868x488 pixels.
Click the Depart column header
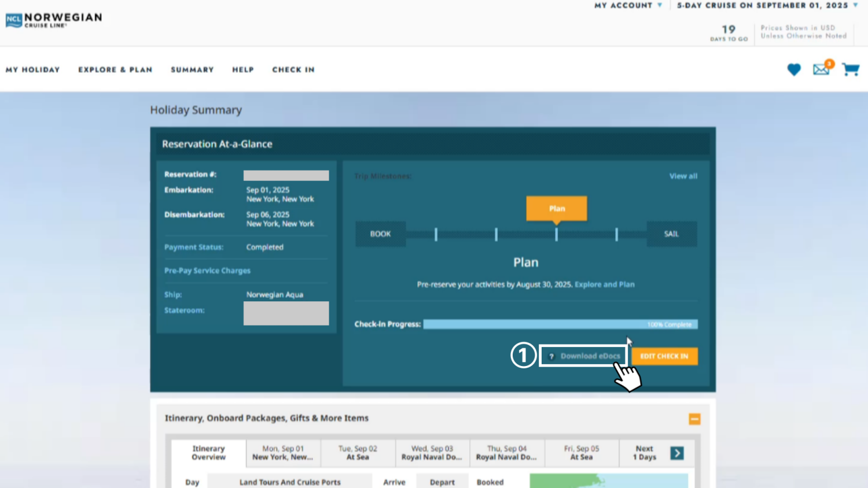coord(442,482)
